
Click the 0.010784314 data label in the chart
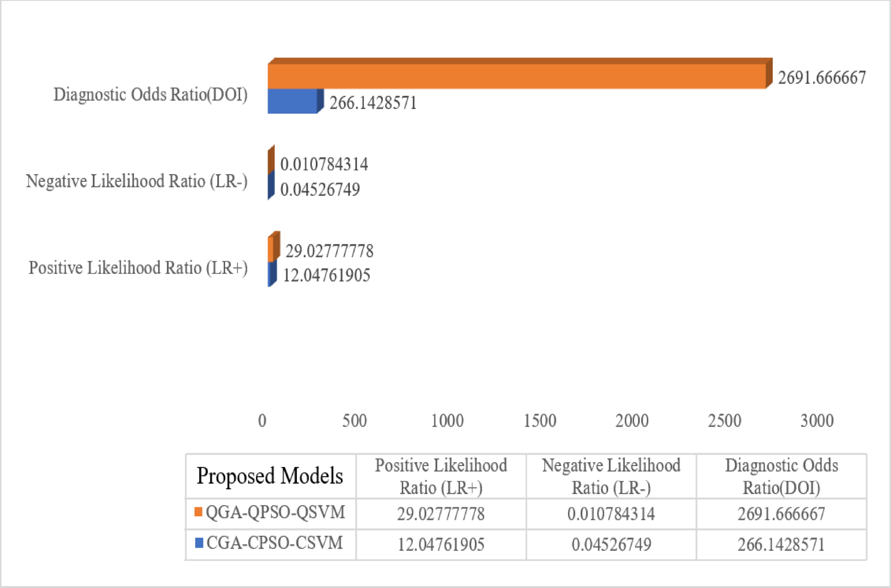tap(324, 165)
